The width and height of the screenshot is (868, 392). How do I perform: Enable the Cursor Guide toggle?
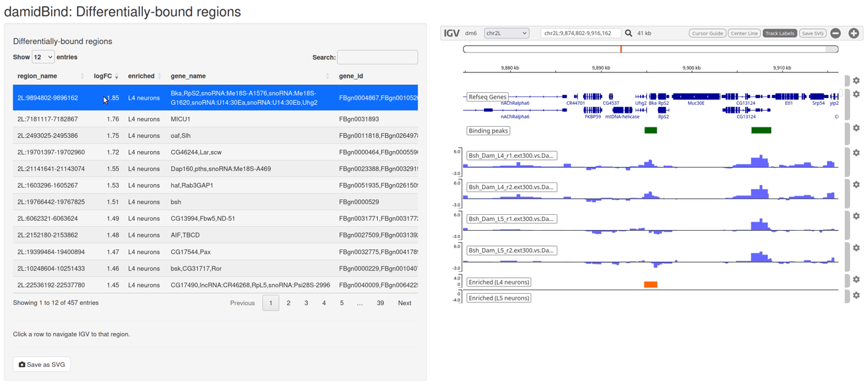(x=707, y=33)
